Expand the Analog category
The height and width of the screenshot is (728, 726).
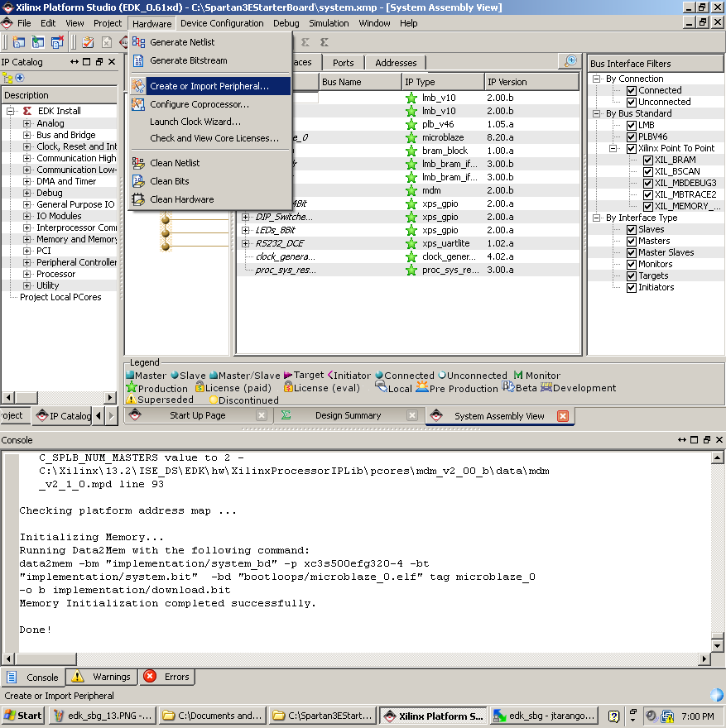(27, 123)
